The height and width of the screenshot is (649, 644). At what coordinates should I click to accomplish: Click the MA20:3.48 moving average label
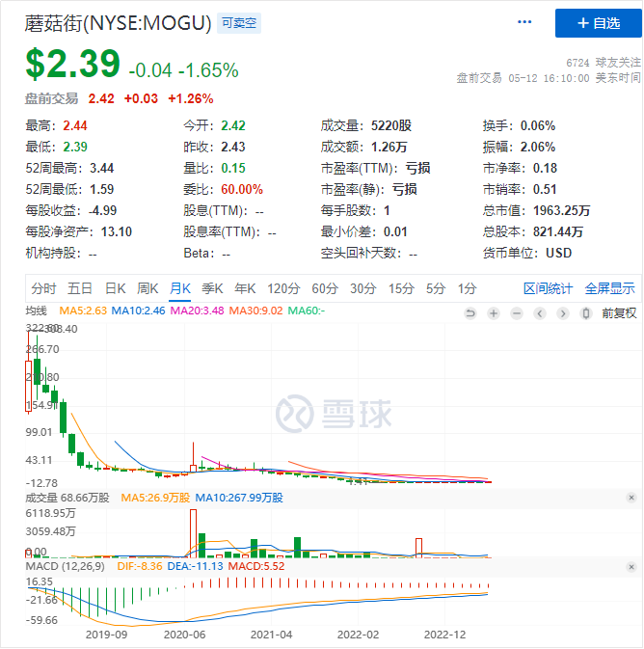197,311
